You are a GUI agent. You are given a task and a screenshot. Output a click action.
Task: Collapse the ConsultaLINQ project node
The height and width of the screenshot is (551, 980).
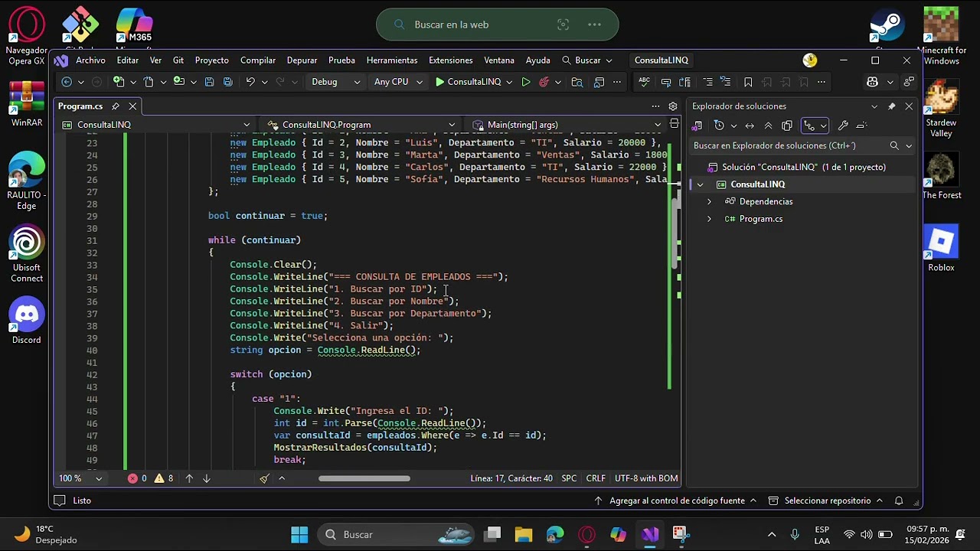click(699, 184)
